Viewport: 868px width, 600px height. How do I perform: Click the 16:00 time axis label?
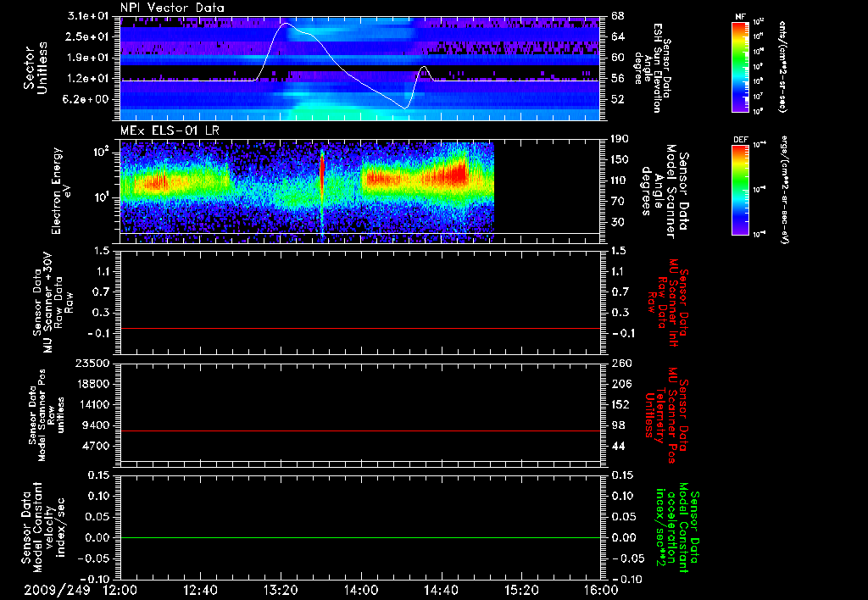(601, 590)
